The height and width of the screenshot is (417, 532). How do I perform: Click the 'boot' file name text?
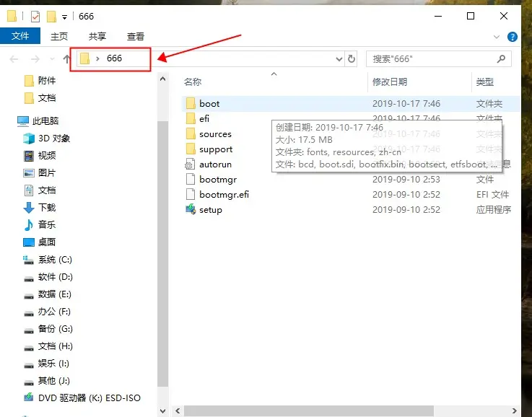209,104
